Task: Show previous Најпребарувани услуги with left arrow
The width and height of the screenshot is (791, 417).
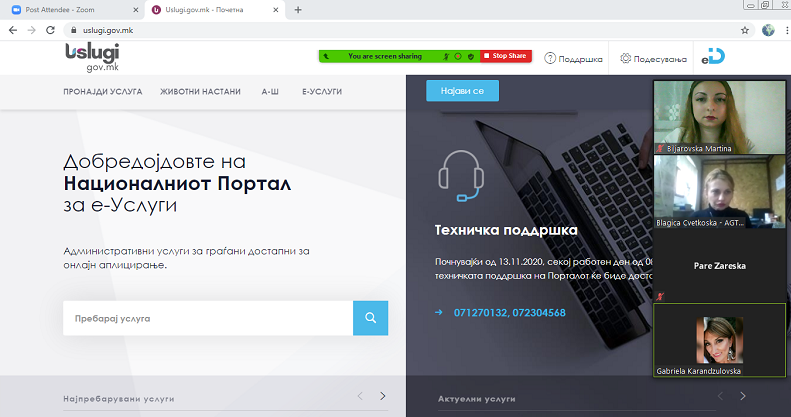Action: pos(360,397)
